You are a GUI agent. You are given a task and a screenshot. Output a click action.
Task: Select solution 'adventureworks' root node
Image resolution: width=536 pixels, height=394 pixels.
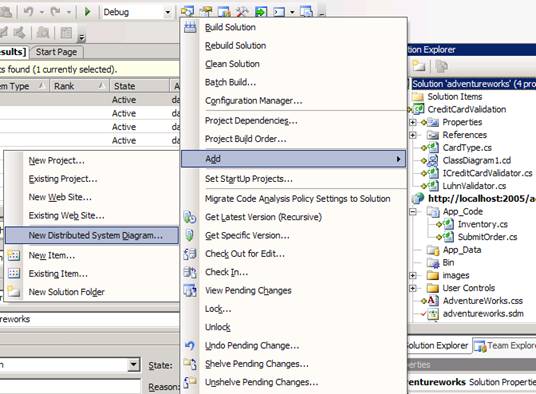pyautogui.click(x=473, y=84)
